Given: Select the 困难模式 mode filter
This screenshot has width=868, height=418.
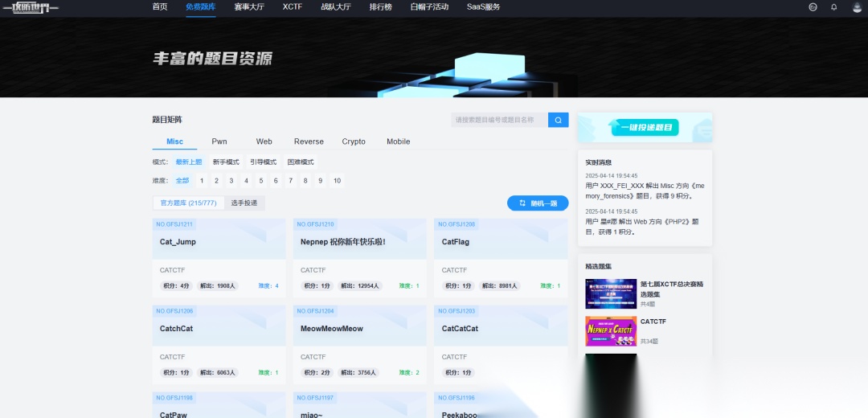Looking at the screenshot, I should (300, 162).
